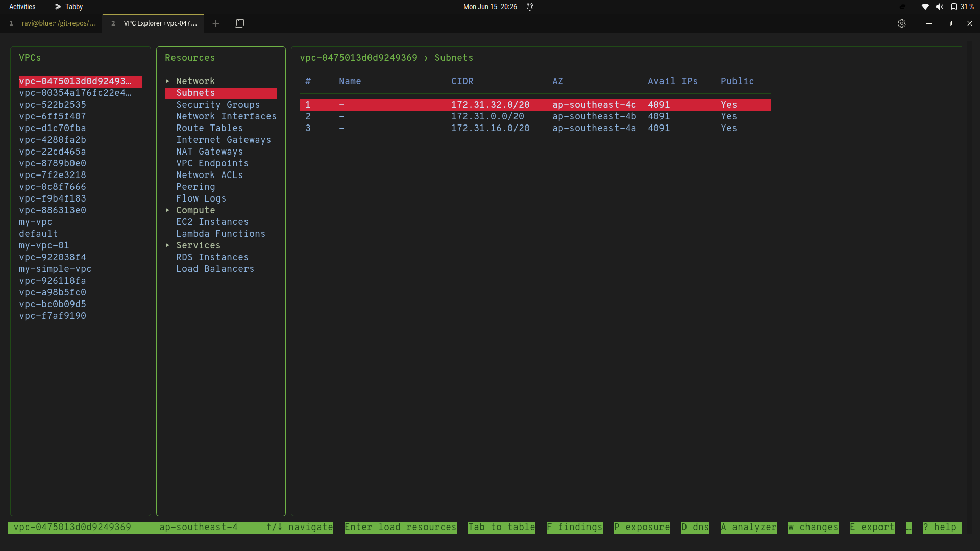
Task: Click the F findings shortcut
Action: coord(575,528)
